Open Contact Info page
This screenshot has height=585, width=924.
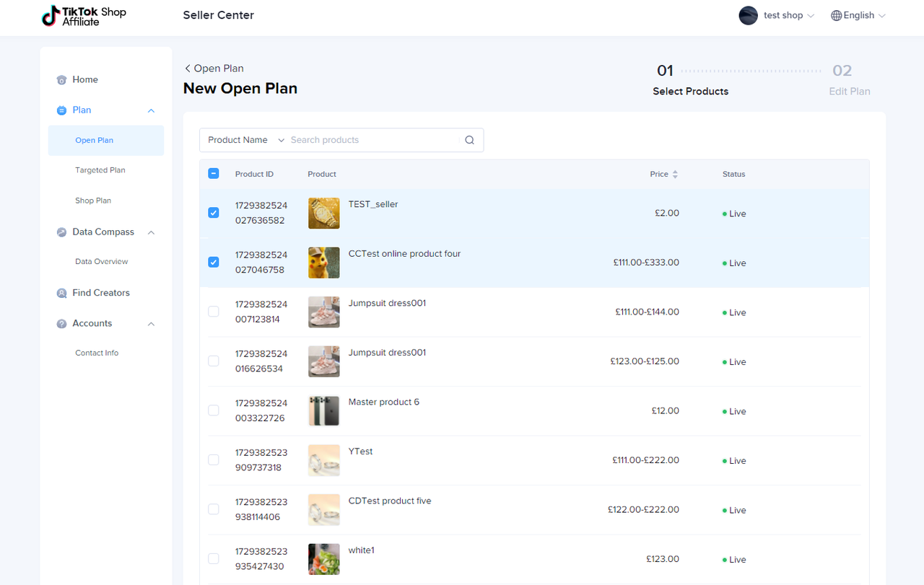(97, 353)
